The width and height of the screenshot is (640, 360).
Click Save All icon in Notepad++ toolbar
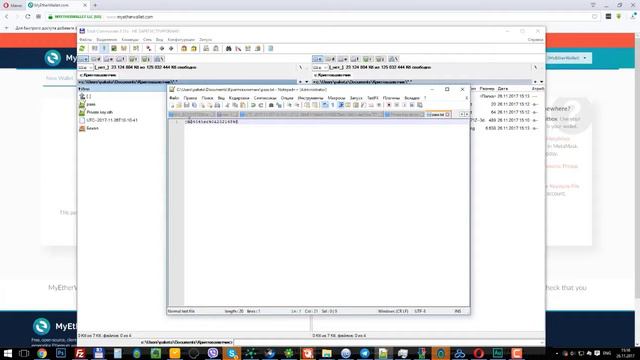194,105
